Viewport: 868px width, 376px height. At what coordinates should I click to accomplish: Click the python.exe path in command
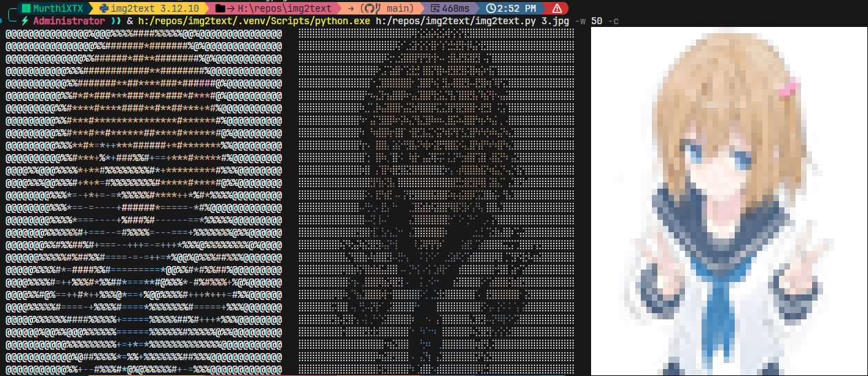255,21
